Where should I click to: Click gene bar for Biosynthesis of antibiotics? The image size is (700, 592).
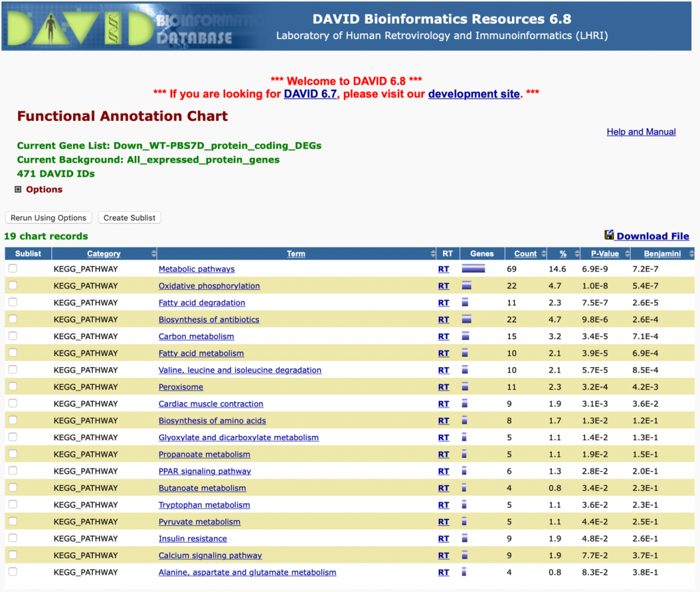(467, 319)
